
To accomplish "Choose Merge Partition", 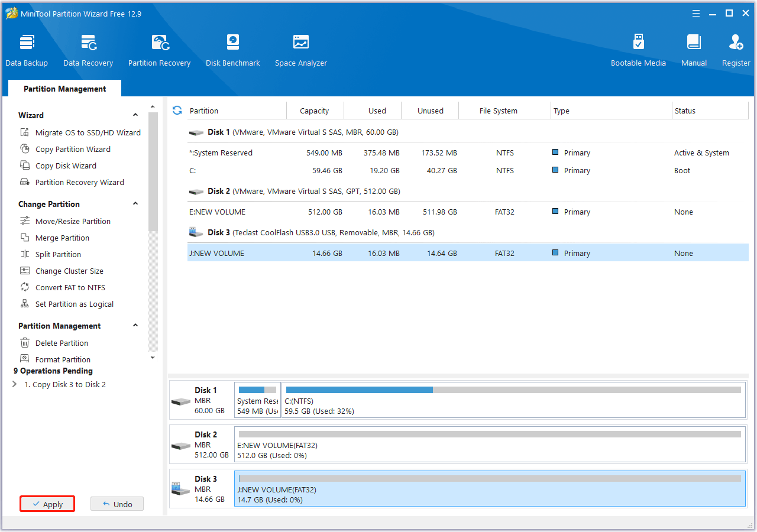I will click(x=54, y=238).
